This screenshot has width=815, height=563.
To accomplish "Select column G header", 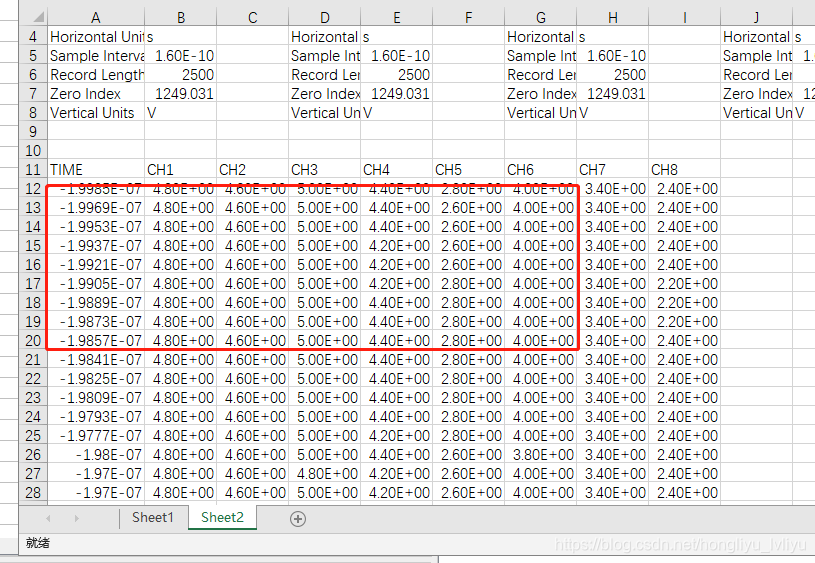I will coord(541,18).
